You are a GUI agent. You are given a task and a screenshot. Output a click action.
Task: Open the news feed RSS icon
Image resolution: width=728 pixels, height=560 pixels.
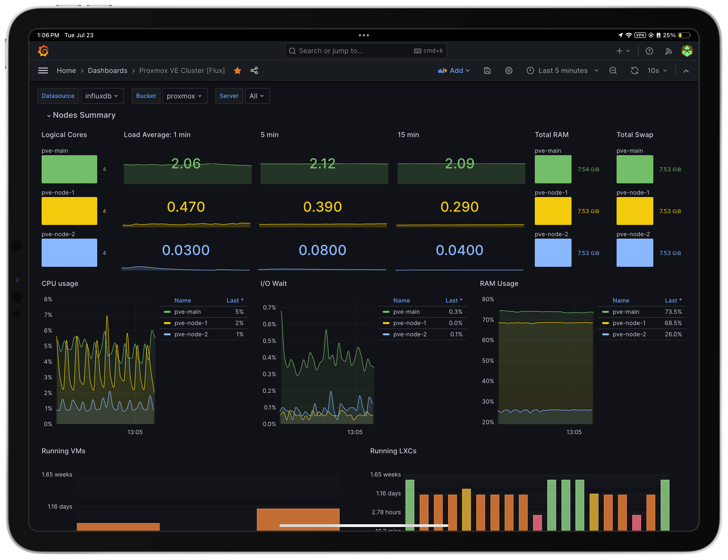click(x=668, y=51)
